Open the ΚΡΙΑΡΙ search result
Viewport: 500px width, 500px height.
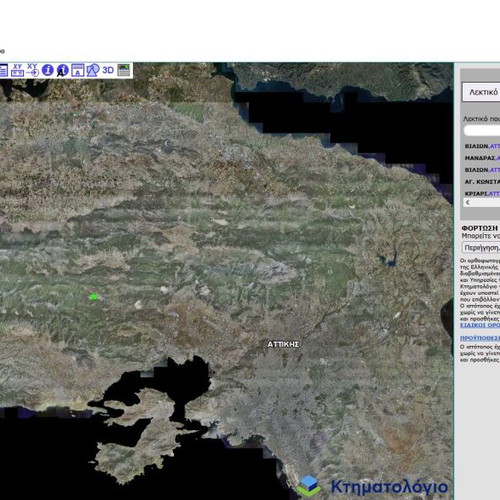coord(482,194)
